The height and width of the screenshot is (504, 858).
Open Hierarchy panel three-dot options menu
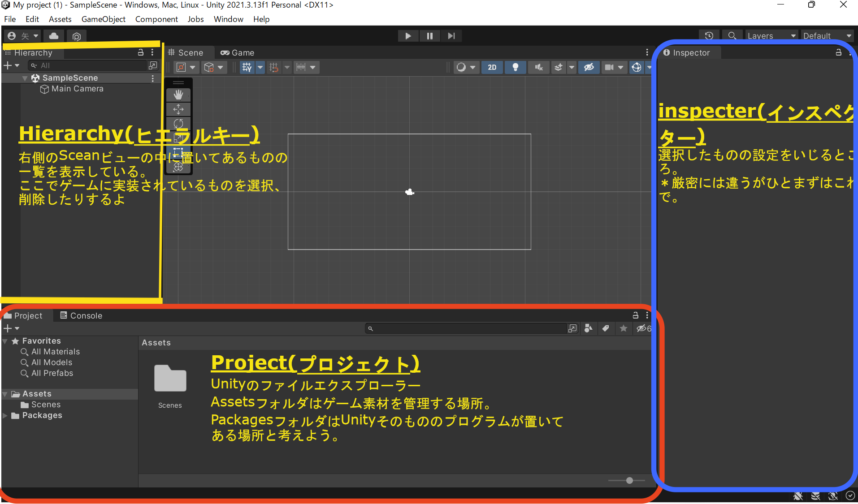coord(152,52)
